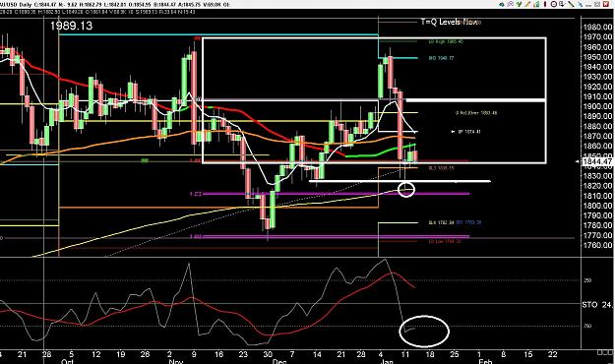Click the STO indicator value label

597,305
